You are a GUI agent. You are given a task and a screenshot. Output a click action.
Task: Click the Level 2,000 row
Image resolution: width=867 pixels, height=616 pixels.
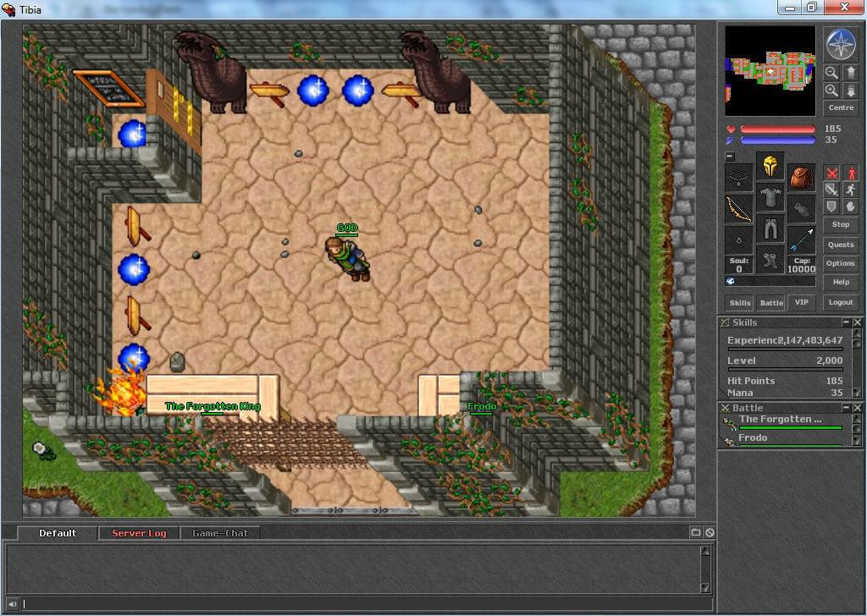pyautogui.click(x=785, y=360)
